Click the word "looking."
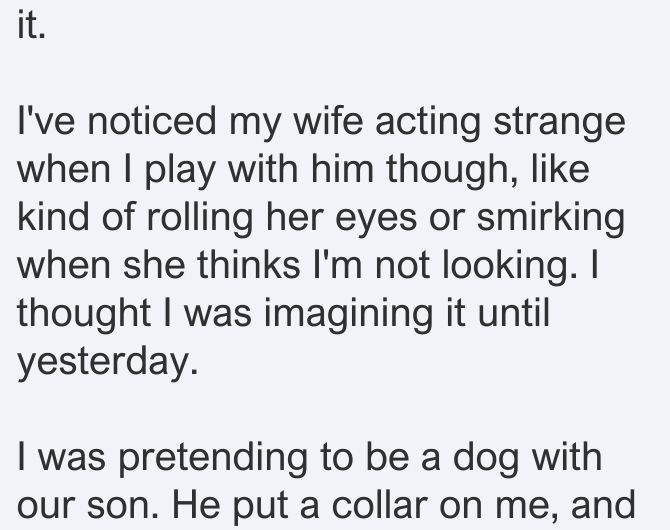Image resolution: width=670 pixels, height=530 pixels. coord(512,267)
